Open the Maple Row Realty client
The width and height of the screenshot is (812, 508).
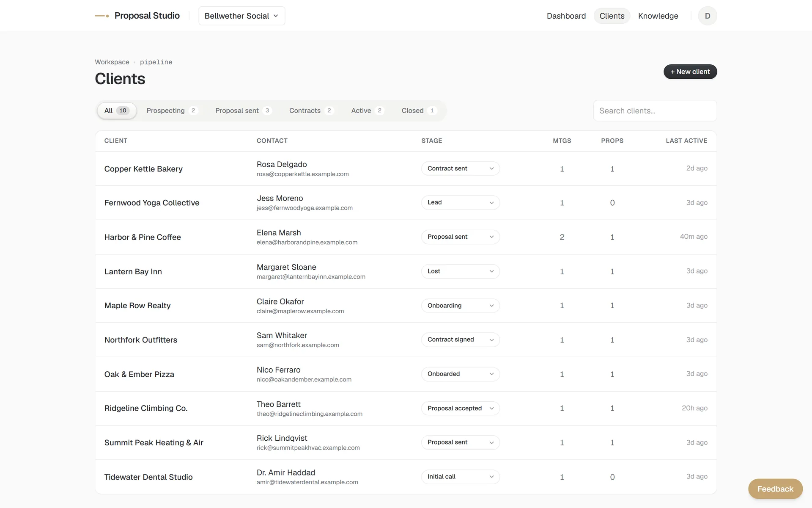pos(137,305)
